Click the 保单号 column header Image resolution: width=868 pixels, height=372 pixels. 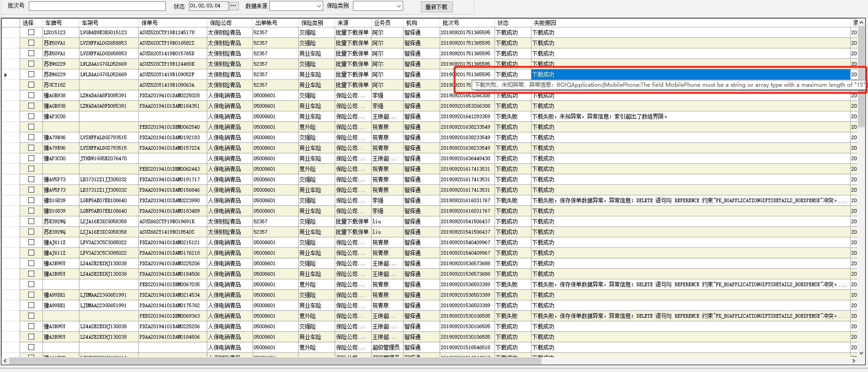click(x=149, y=23)
